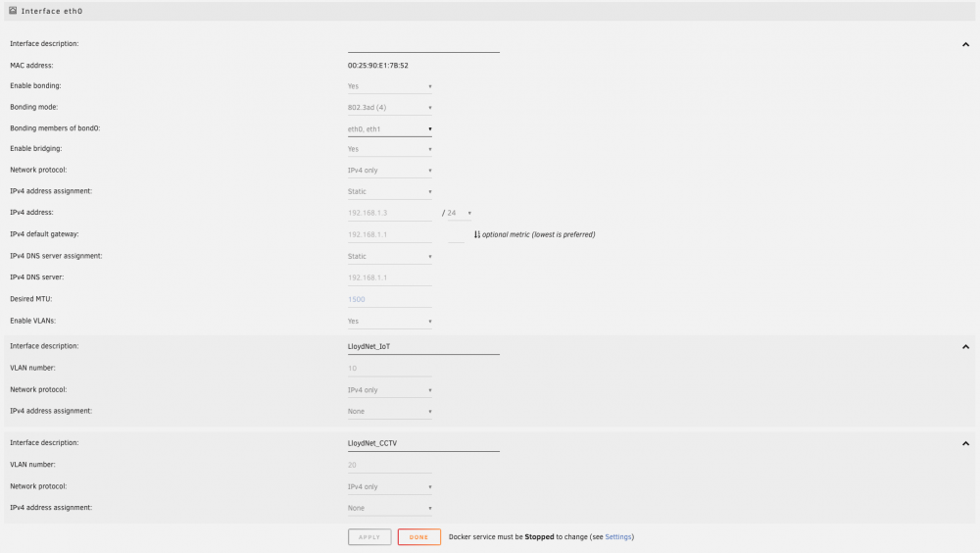Click the optional gateway metric field
This screenshot has height=553, width=980.
click(x=457, y=234)
